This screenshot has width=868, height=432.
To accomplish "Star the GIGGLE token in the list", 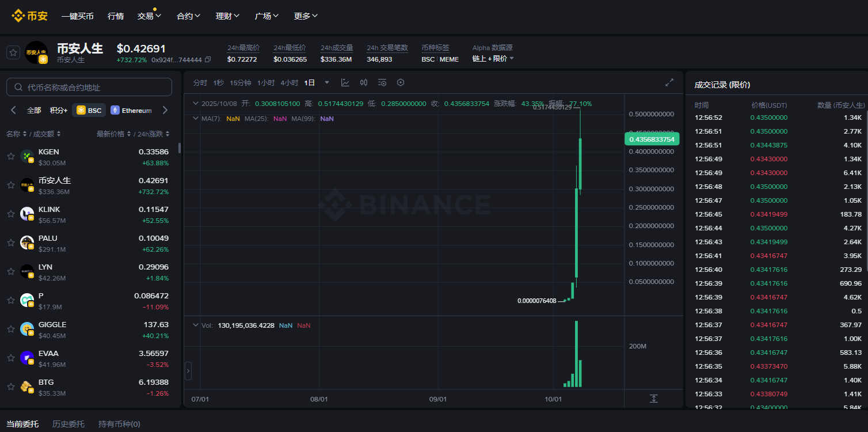I will click(11, 329).
